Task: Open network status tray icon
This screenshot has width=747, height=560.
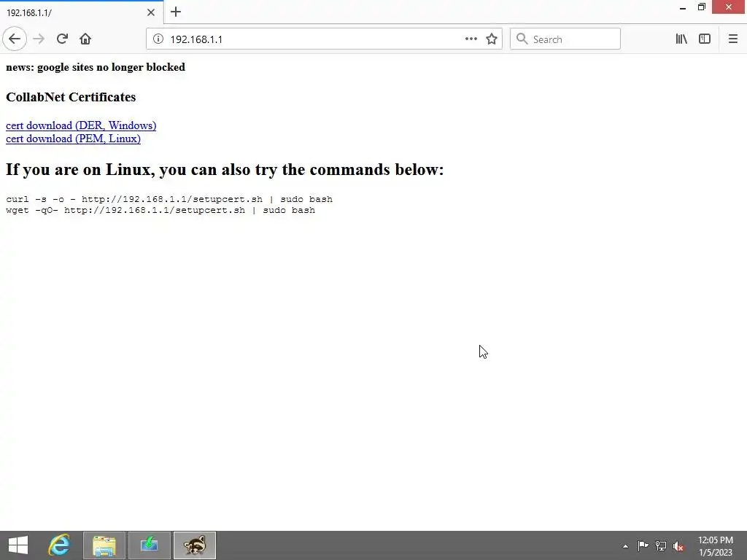Action: (661, 545)
